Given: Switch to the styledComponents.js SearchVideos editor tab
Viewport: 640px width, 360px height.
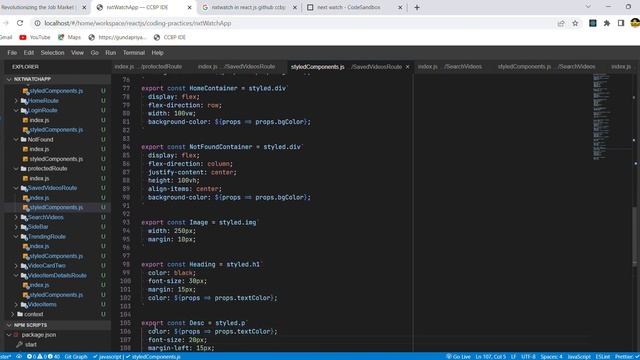Looking at the screenshot, I should point(546,67).
